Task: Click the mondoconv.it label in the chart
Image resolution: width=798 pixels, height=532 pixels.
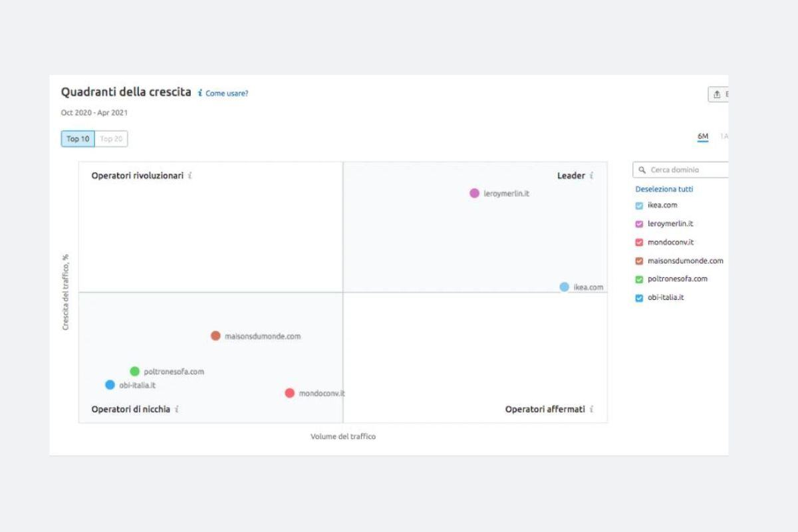Action: (322, 394)
